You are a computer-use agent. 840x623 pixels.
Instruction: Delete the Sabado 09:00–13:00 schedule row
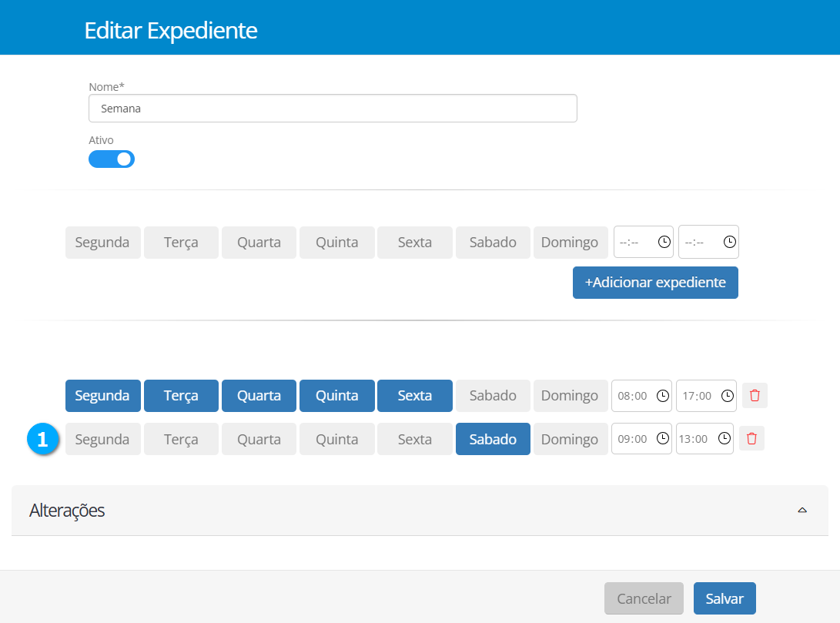click(x=751, y=438)
